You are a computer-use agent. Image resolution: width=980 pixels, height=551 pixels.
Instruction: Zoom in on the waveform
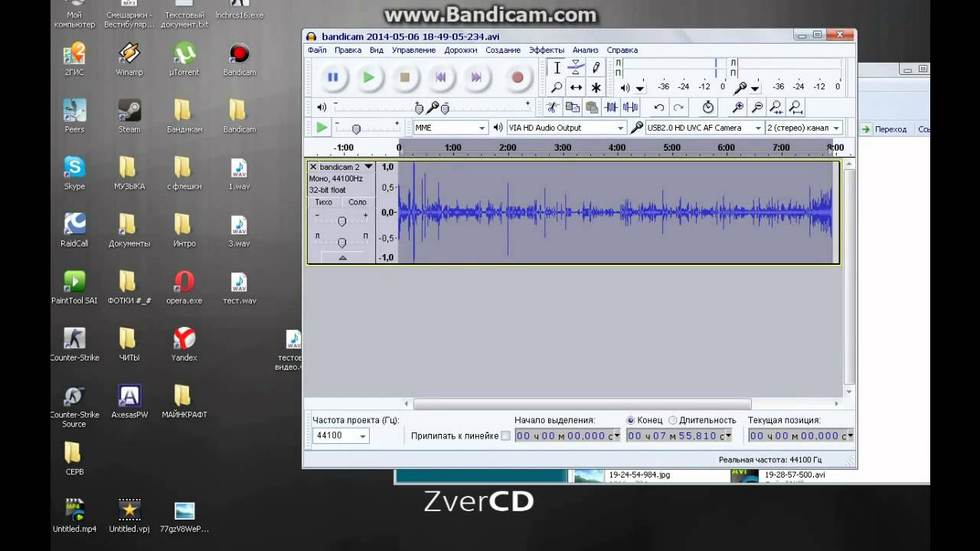[x=738, y=107]
